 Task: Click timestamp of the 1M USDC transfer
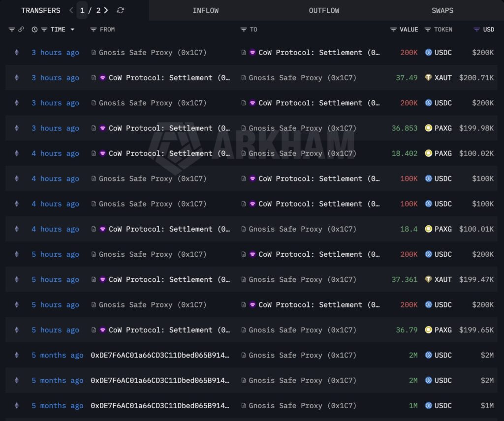point(58,406)
